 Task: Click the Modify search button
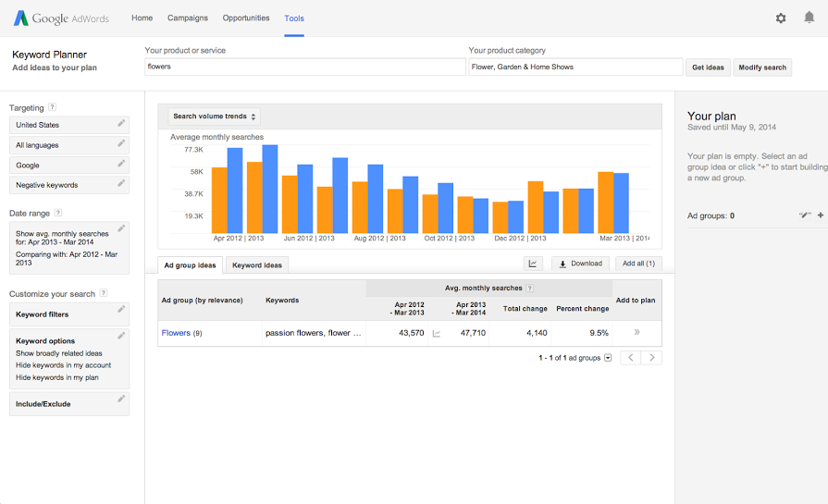pyautogui.click(x=762, y=68)
